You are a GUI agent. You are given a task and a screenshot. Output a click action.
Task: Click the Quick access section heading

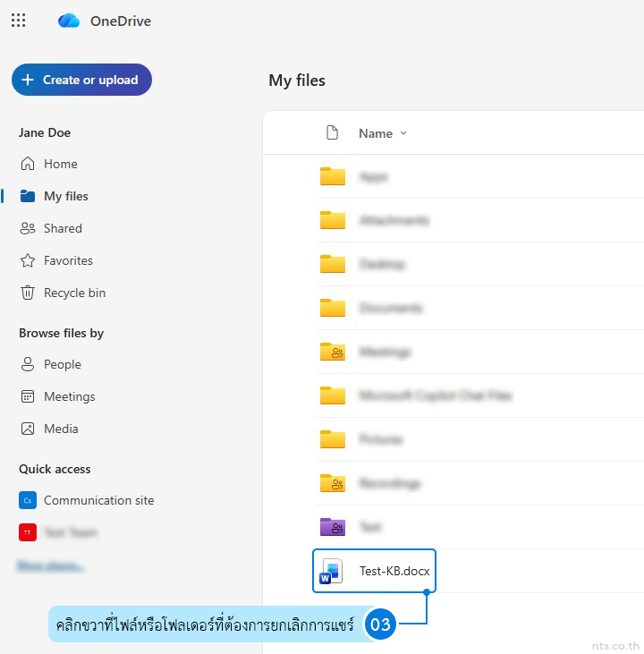(x=55, y=469)
